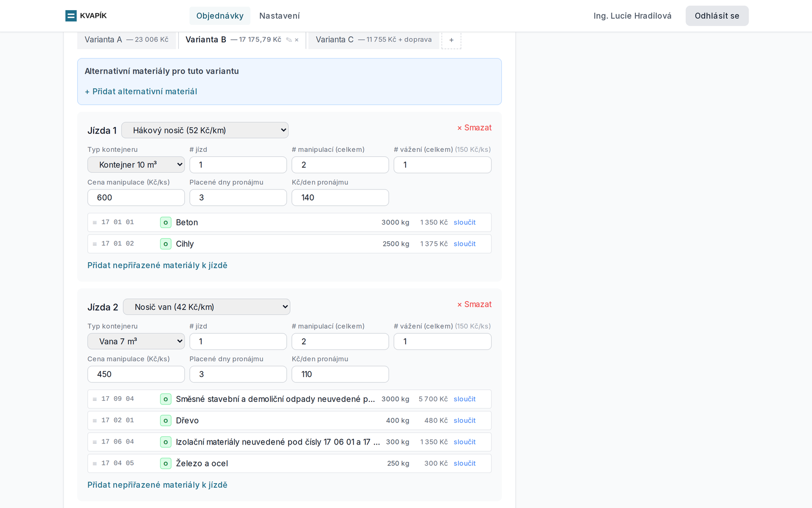
Task: Switch to the Varianta C tab
Action: (x=374, y=40)
